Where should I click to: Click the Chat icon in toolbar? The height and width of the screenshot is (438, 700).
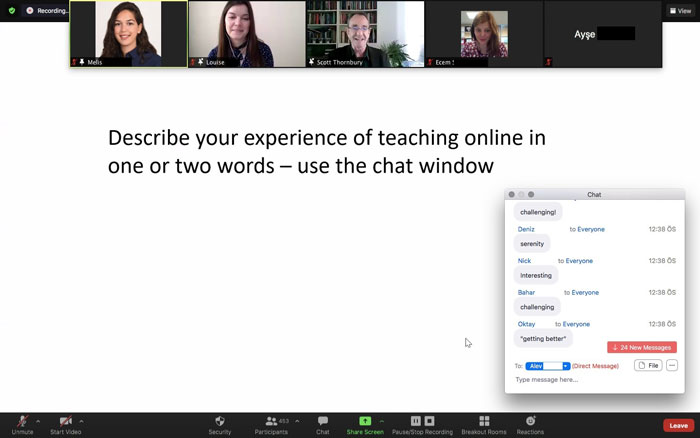(x=322, y=421)
